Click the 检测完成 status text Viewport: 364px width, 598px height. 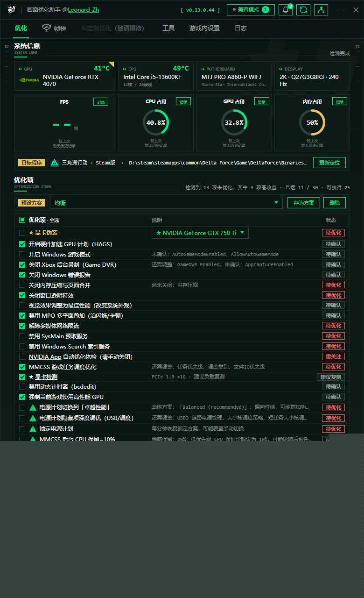click(340, 53)
